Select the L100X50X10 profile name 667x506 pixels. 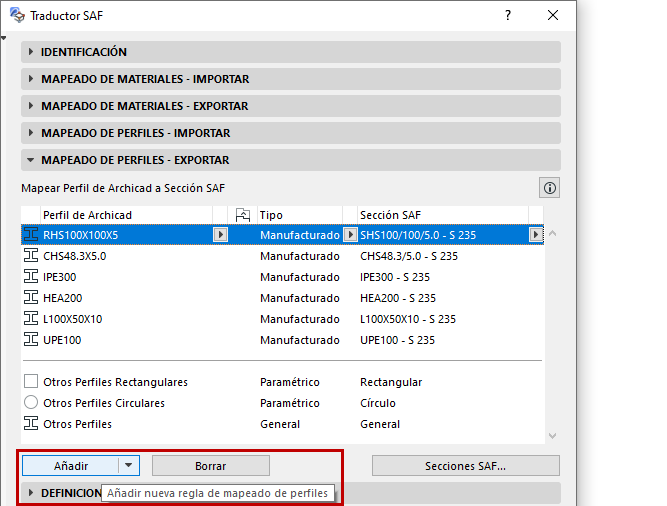73,319
